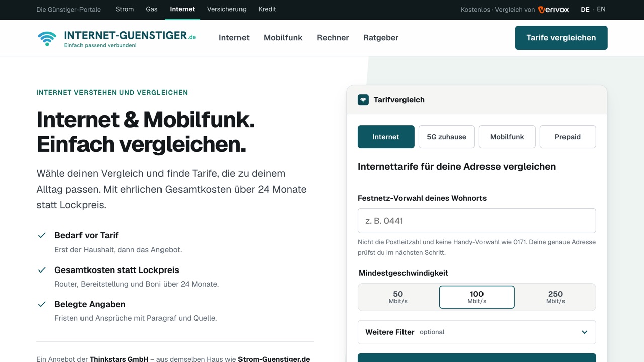Select 100 Mbit/s minimum speed
644x362 pixels.
coord(477,297)
